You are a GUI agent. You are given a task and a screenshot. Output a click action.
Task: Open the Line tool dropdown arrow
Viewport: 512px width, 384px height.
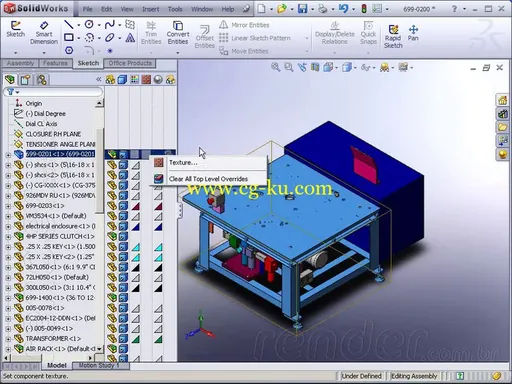[79, 25]
